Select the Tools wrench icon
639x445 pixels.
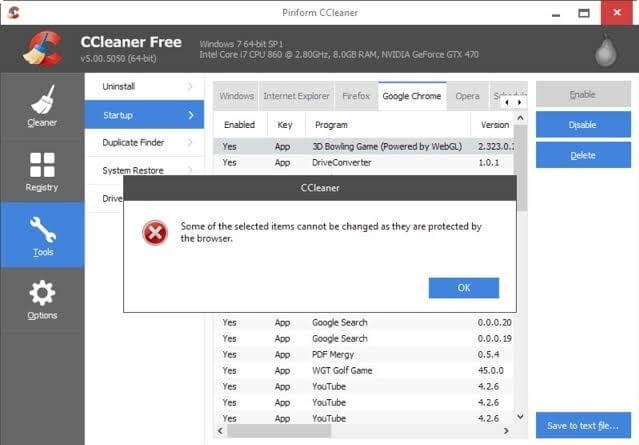42,229
